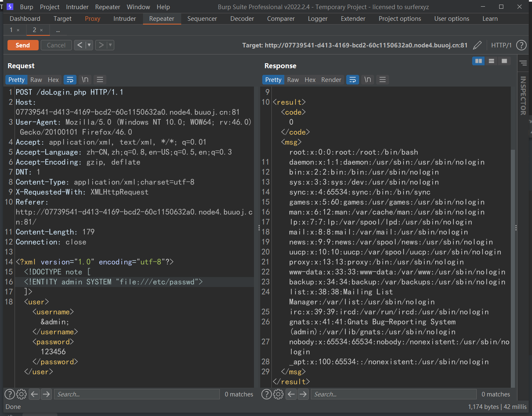This screenshot has height=416, width=532.
Task: Jump to next Response search match
Action: click(303, 394)
